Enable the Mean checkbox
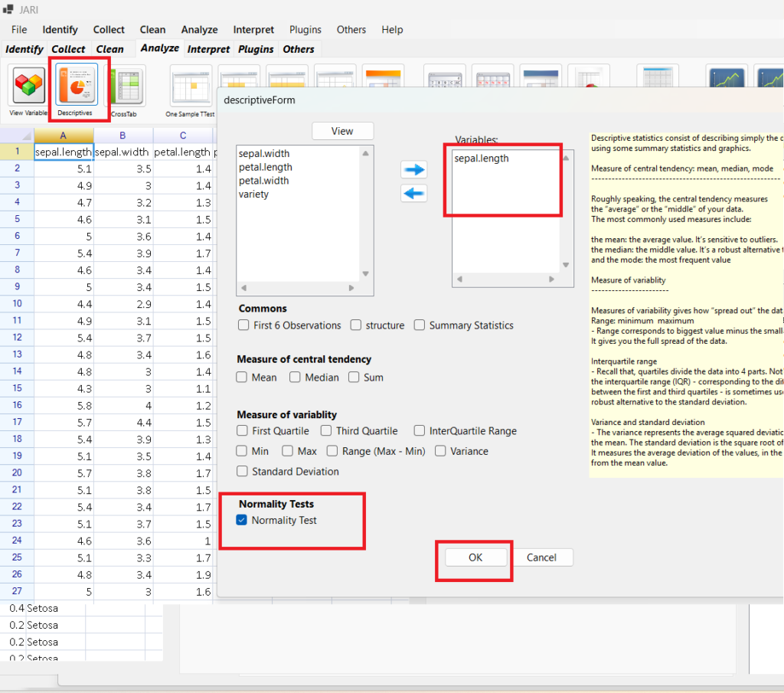The image size is (784, 693). (x=242, y=378)
